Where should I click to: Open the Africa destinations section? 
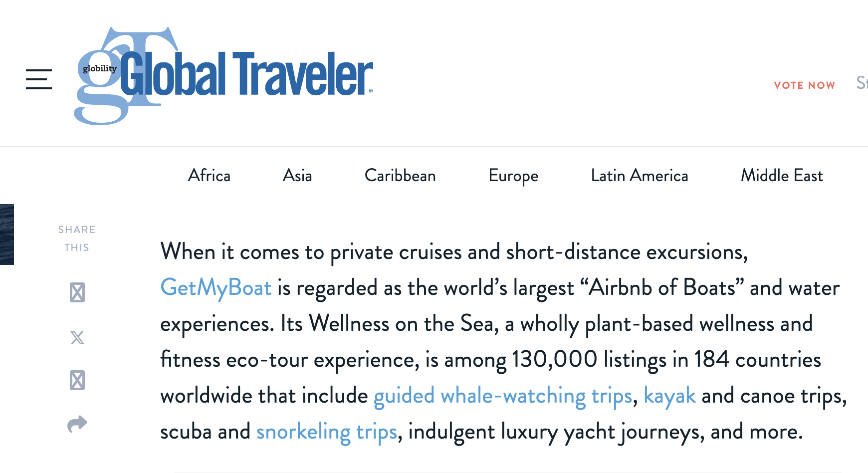point(209,176)
